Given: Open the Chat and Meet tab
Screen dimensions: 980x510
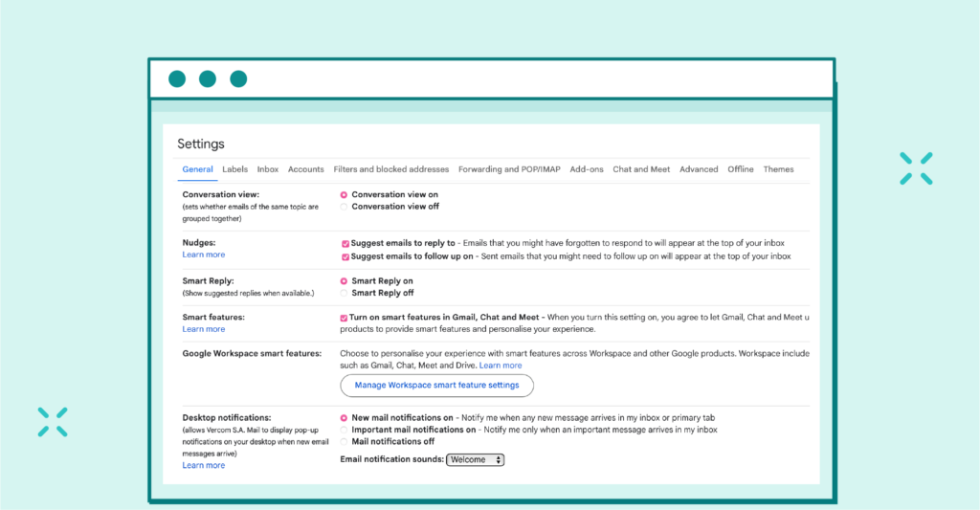Looking at the screenshot, I should 641,169.
